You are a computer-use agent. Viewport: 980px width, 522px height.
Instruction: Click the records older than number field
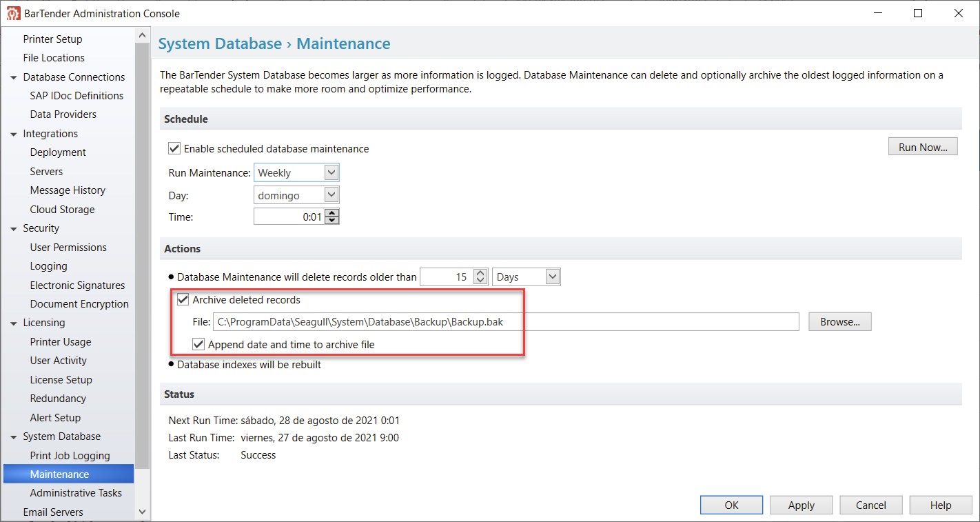pyautogui.click(x=447, y=277)
